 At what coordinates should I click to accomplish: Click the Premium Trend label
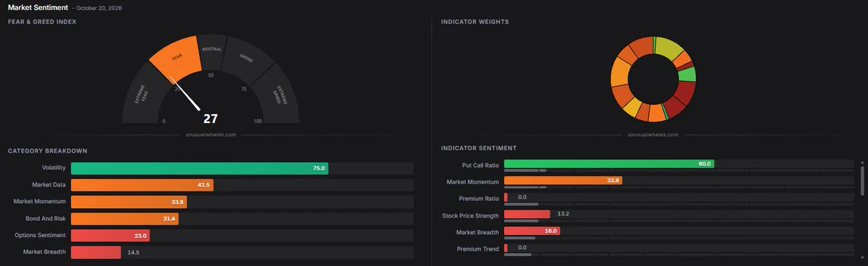(478, 249)
